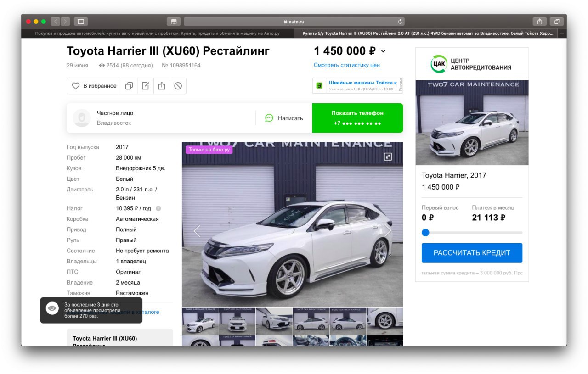Open a new tab with the plus button

pos(562,33)
